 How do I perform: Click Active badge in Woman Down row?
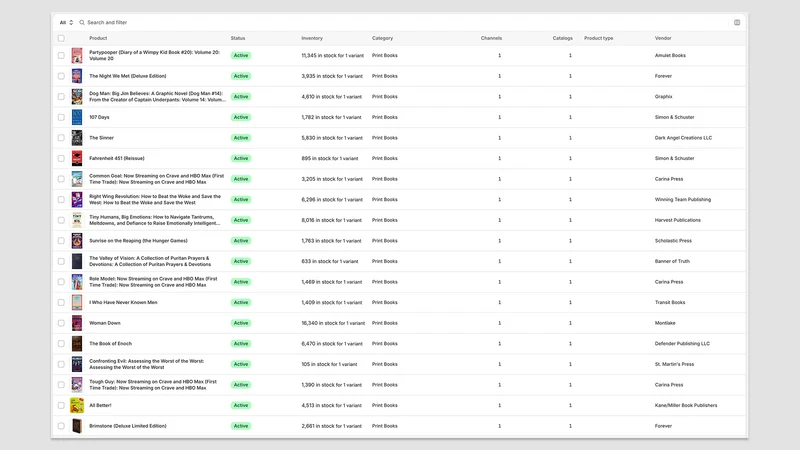coord(241,323)
